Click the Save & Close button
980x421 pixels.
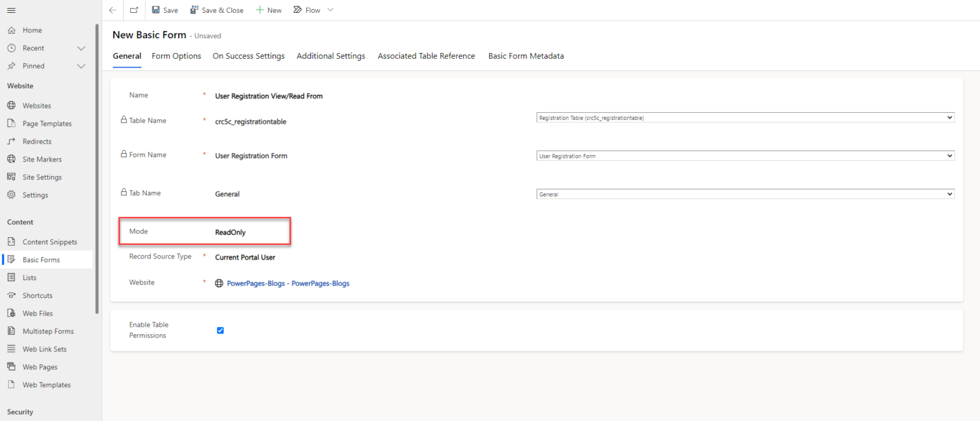click(216, 10)
